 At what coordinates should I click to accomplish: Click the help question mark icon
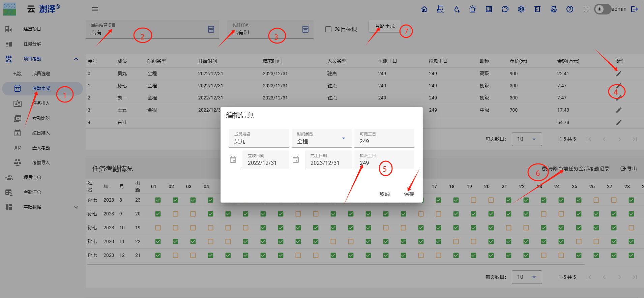tap(570, 9)
